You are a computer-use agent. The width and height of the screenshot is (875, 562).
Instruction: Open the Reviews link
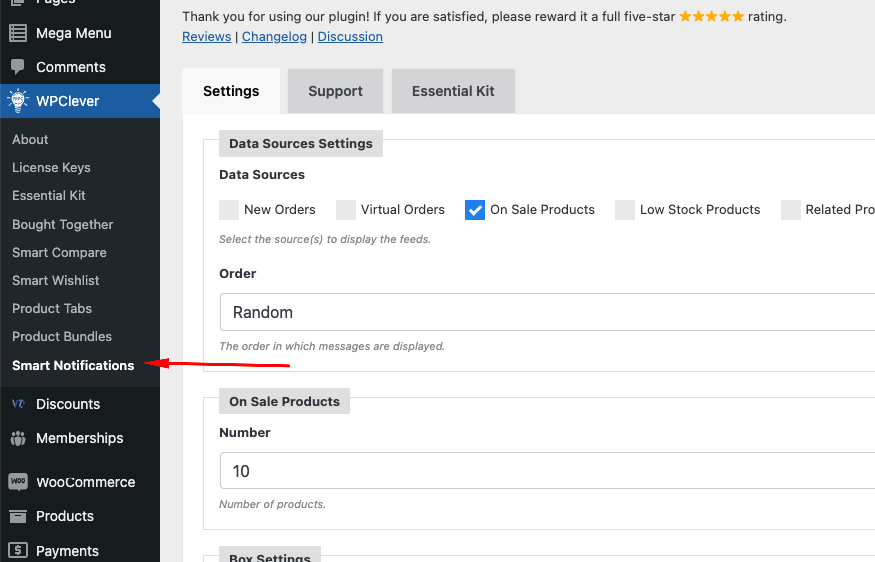tap(206, 37)
